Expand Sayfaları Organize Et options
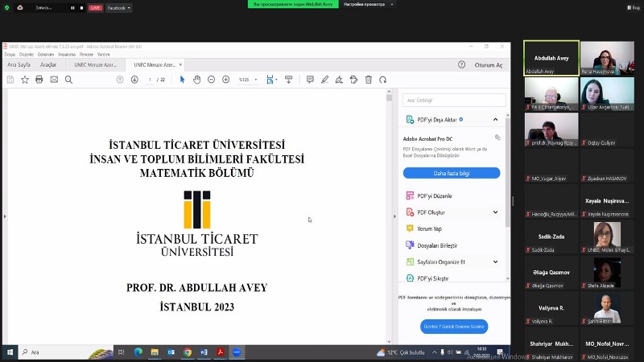Image resolution: width=644 pixels, height=362 pixels. [495, 262]
